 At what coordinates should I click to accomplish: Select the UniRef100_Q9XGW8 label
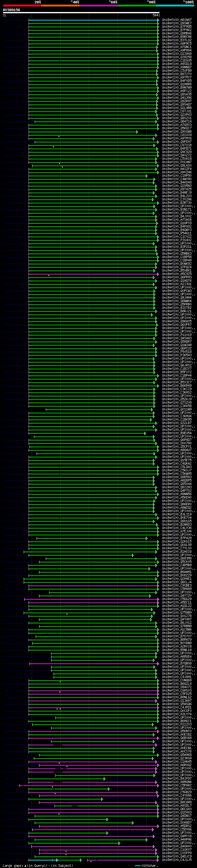click(x=177, y=132)
